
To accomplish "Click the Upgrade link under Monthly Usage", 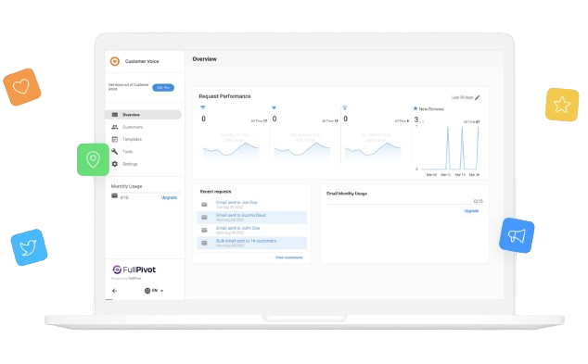I will (169, 197).
